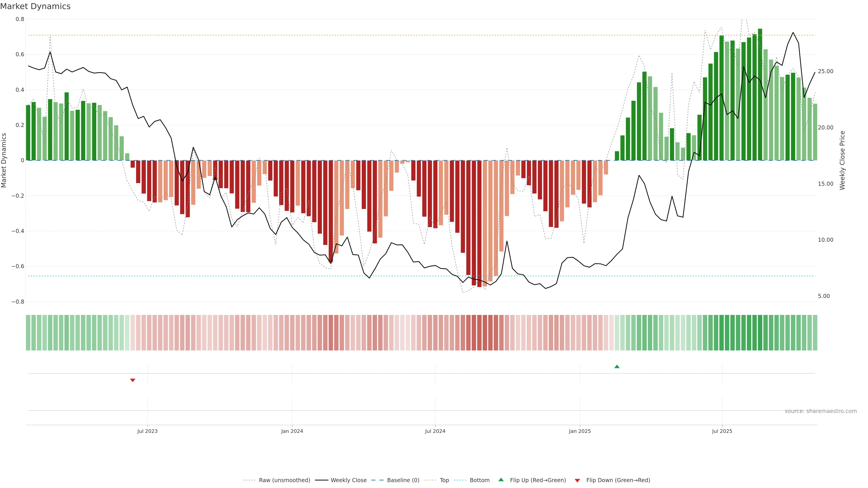Toggle the Weekly Close legend label
868x488 pixels.
pyautogui.click(x=348, y=480)
